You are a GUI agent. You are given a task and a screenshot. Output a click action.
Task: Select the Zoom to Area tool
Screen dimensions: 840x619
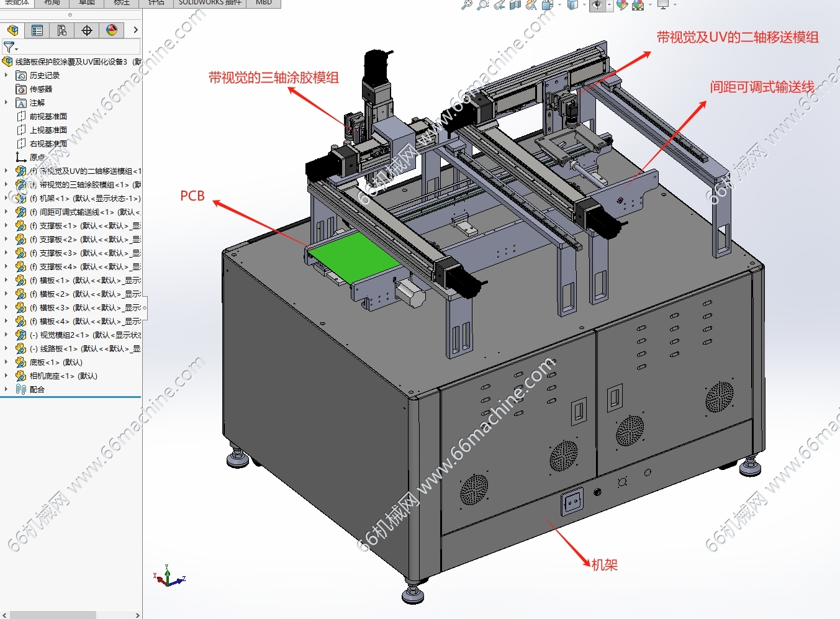coord(482,5)
